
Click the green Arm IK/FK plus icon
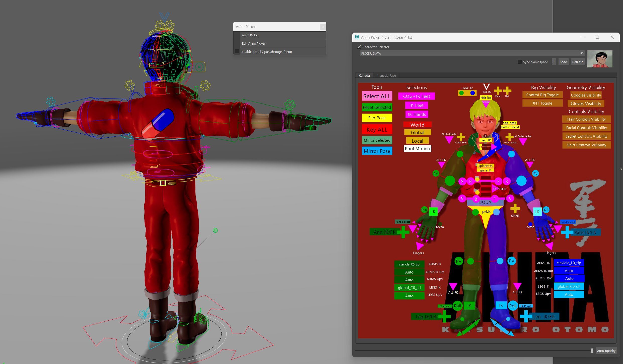(403, 232)
